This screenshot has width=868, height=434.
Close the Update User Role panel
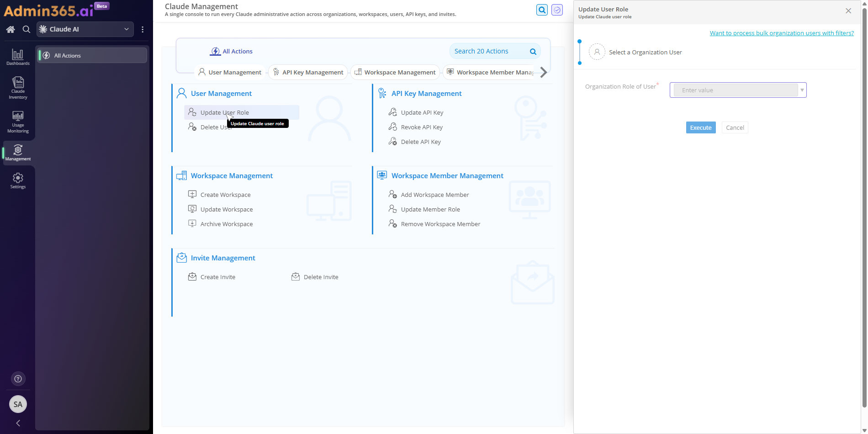[848, 11]
